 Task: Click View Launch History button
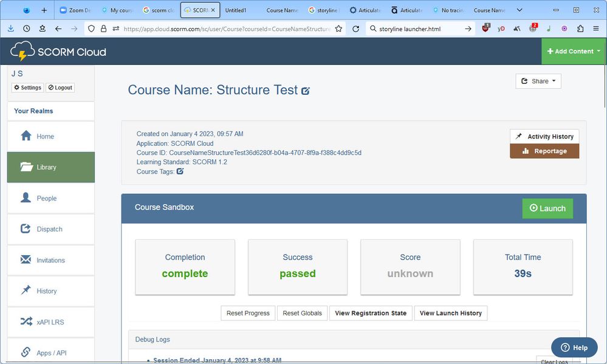(451, 313)
